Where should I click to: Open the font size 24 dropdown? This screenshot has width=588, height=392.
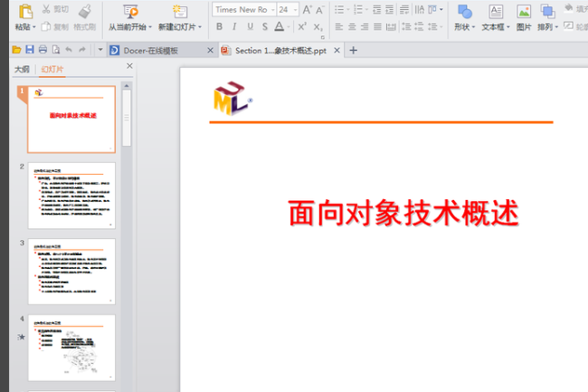click(296, 10)
